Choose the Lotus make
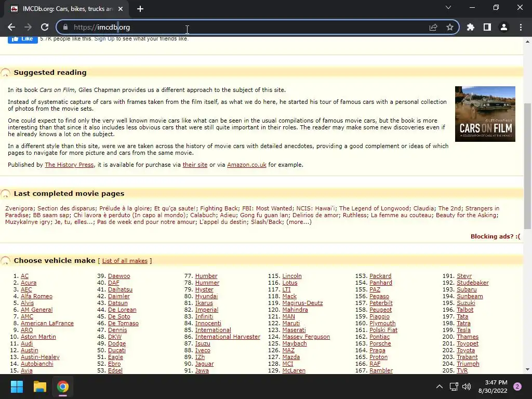 point(290,283)
